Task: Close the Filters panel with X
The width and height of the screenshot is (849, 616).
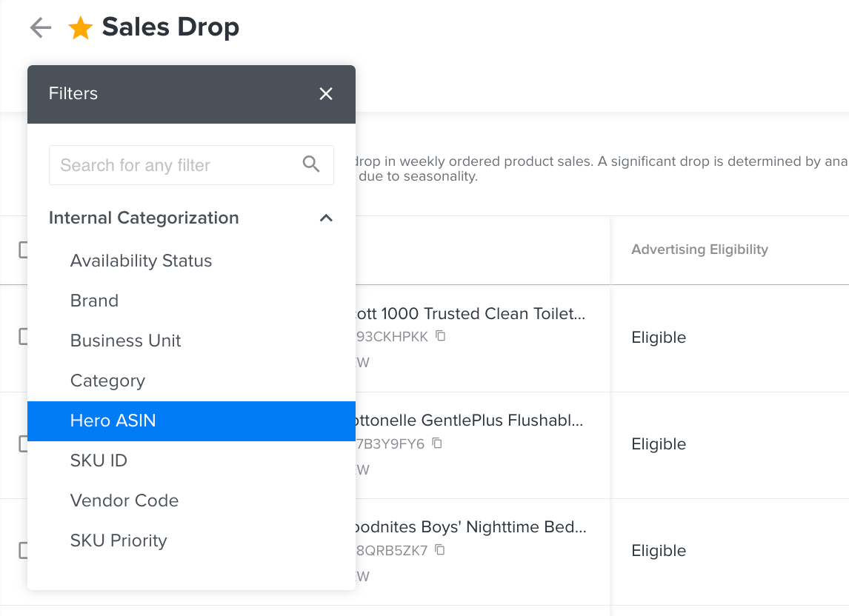Action: 326,93
